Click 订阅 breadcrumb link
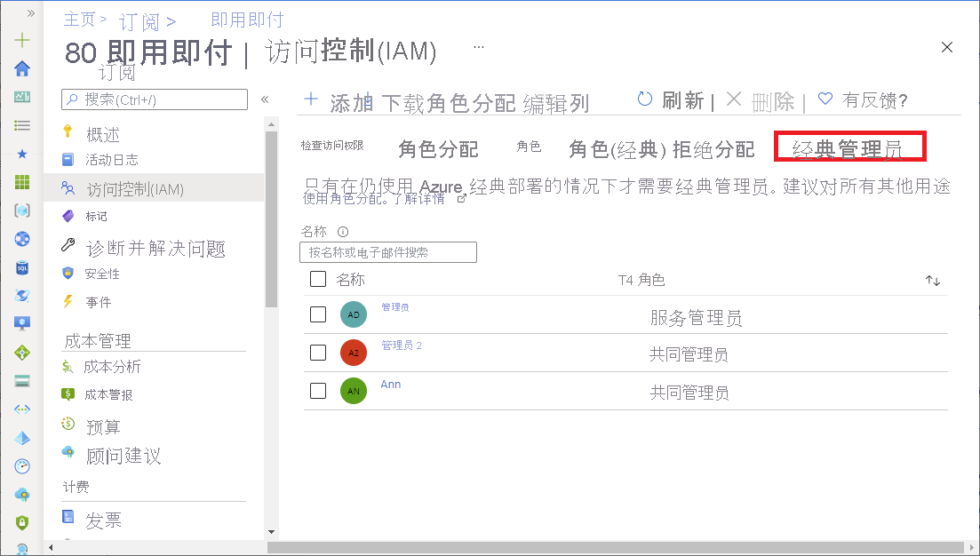980x556 pixels. (x=139, y=22)
